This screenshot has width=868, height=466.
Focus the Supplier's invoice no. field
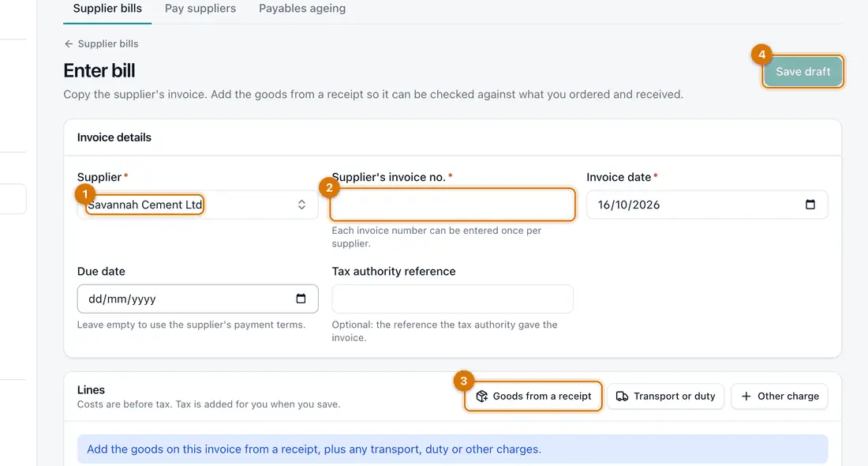pos(452,205)
